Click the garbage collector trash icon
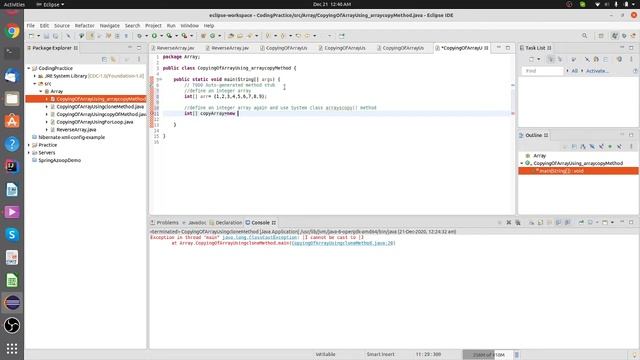The height and width of the screenshot is (360, 640). [516, 355]
